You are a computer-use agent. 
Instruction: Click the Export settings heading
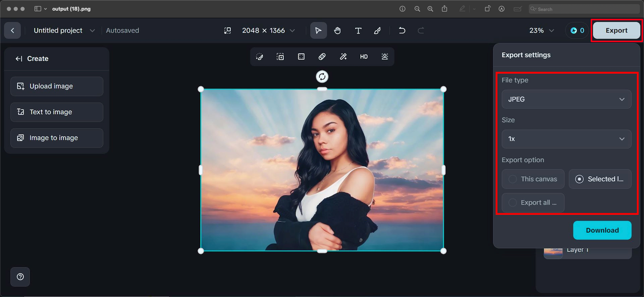click(x=526, y=55)
